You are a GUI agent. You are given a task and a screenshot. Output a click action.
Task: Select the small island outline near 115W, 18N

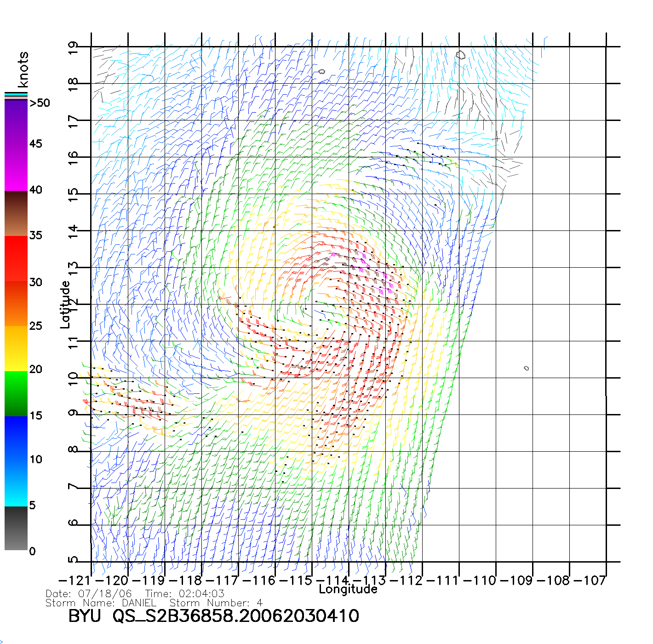321,71
